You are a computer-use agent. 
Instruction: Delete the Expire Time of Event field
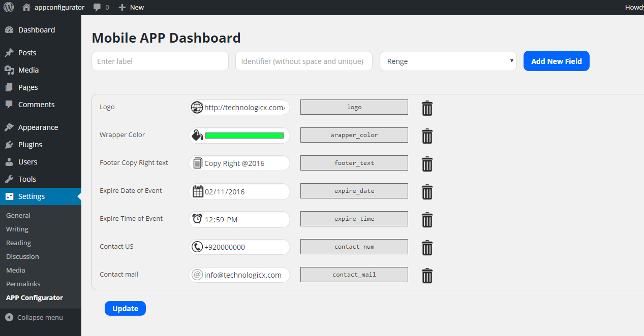(x=427, y=220)
